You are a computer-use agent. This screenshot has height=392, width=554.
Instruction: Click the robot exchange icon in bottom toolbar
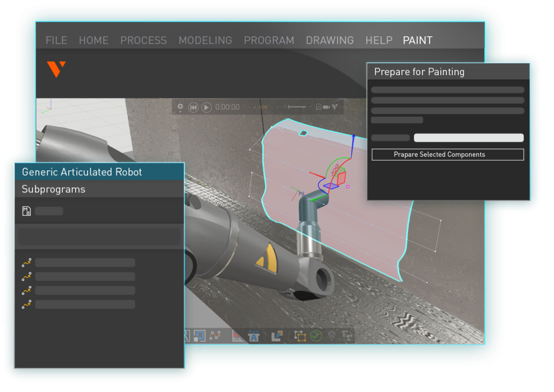[347, 336]
